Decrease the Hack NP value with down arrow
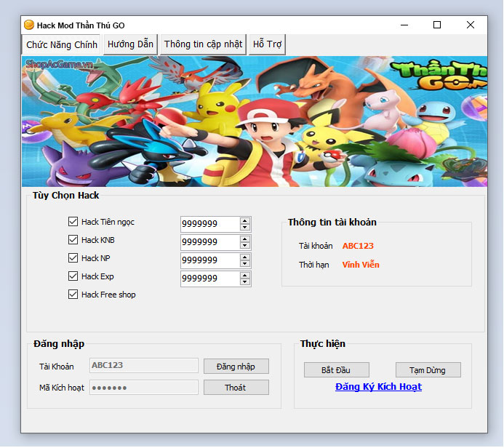 click(x=245, y=263)
